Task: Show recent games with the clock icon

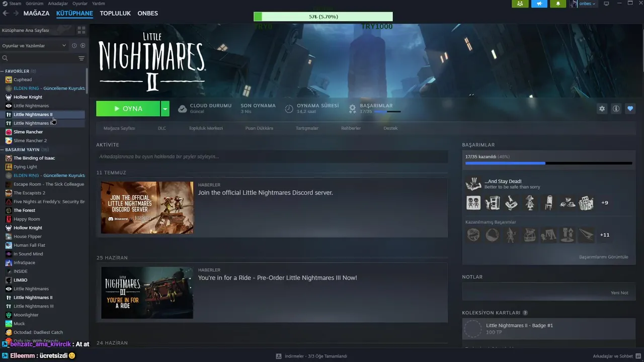Action: (74, 45)
